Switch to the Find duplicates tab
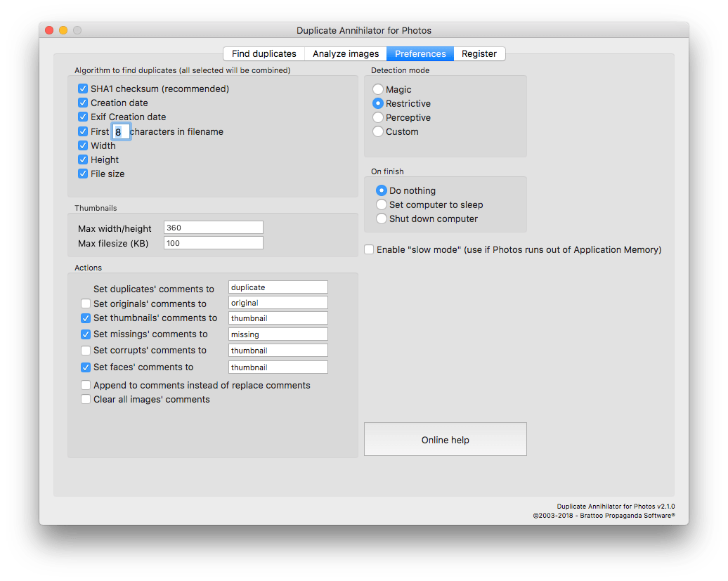The image size is (728, 581). pos(264,54)
